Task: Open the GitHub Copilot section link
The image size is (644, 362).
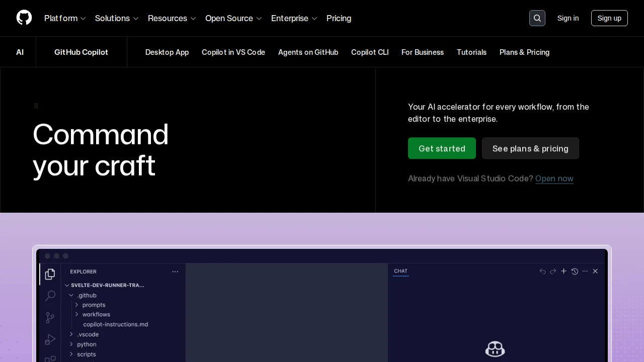Action: (x=81, y=52)
